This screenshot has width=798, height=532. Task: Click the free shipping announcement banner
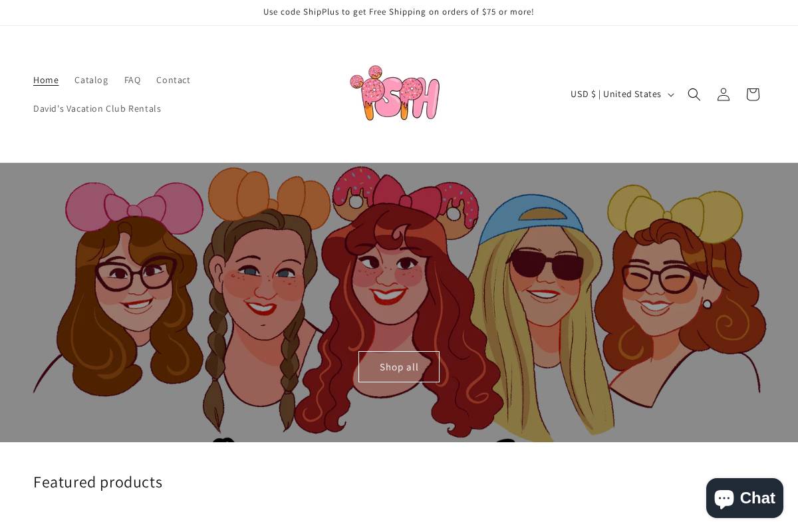[399, 12]
